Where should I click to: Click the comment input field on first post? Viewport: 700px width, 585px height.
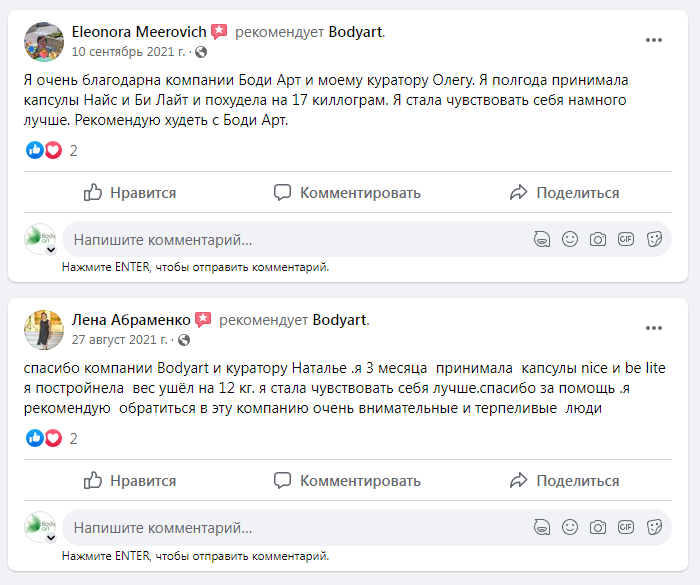pos(290,240)
